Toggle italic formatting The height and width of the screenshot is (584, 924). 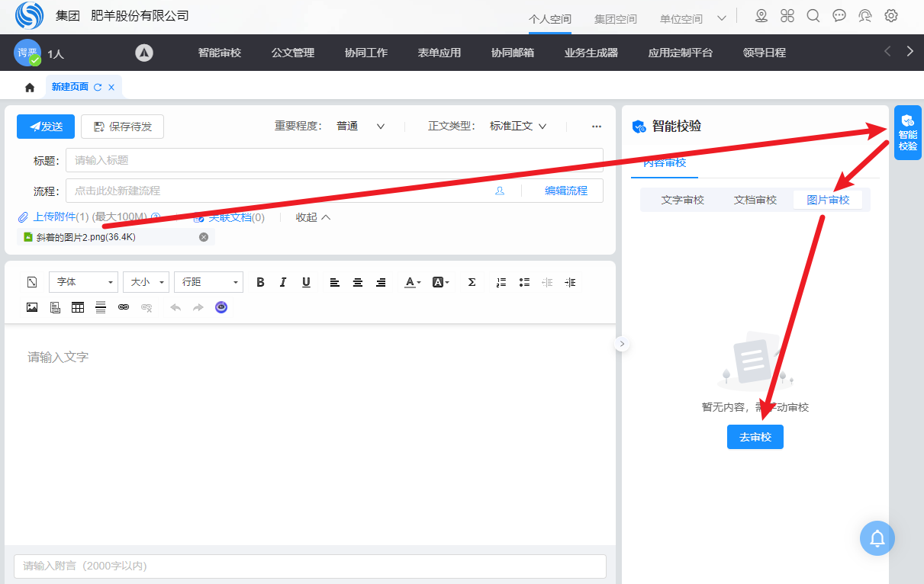283,282
